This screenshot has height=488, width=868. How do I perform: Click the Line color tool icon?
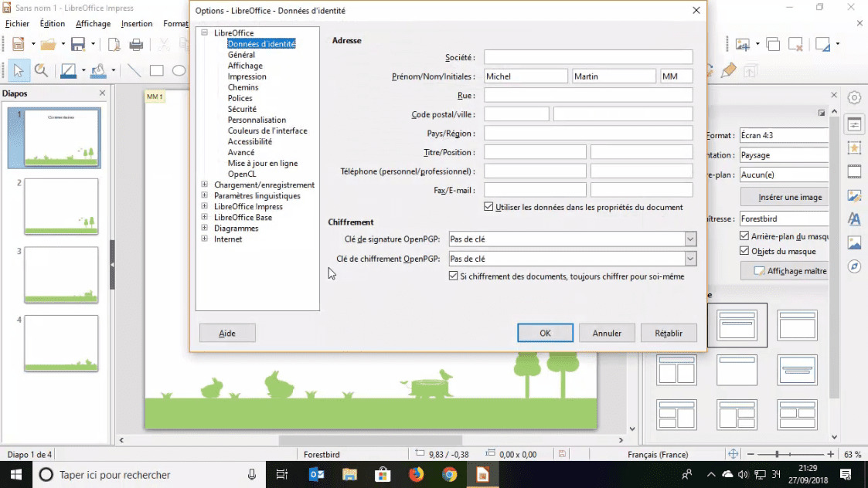point(68,71)
